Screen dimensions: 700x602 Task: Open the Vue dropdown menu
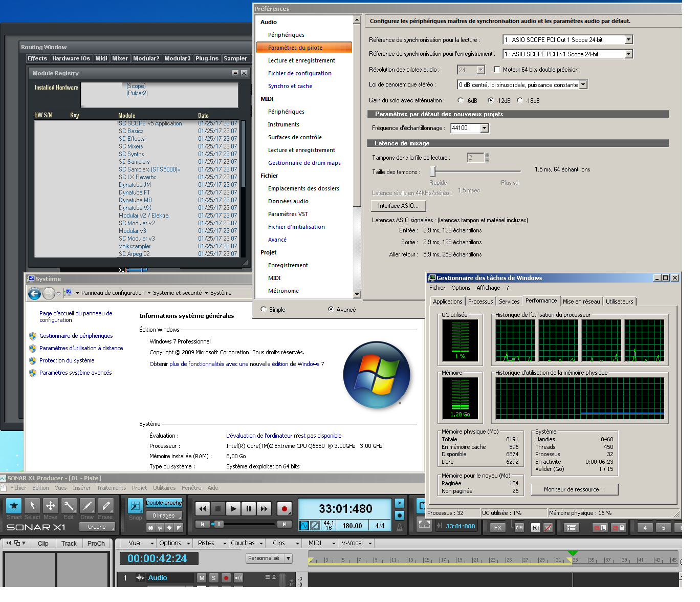point(140,544)
